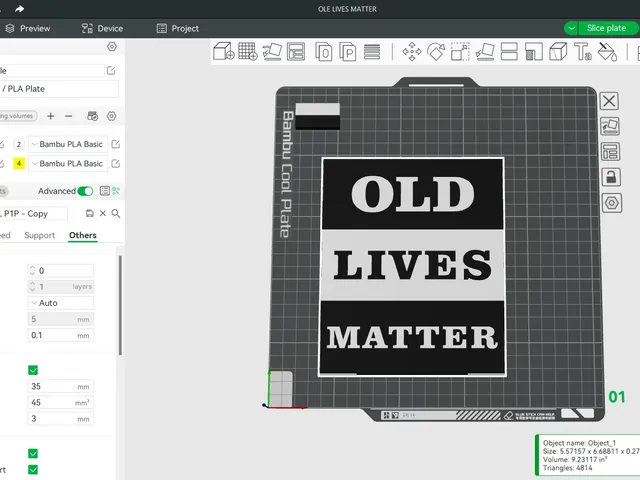The height and width of the screenshot is (480, 640).
Task: Select the Others settings tab
Action: [x=82, y=235]
